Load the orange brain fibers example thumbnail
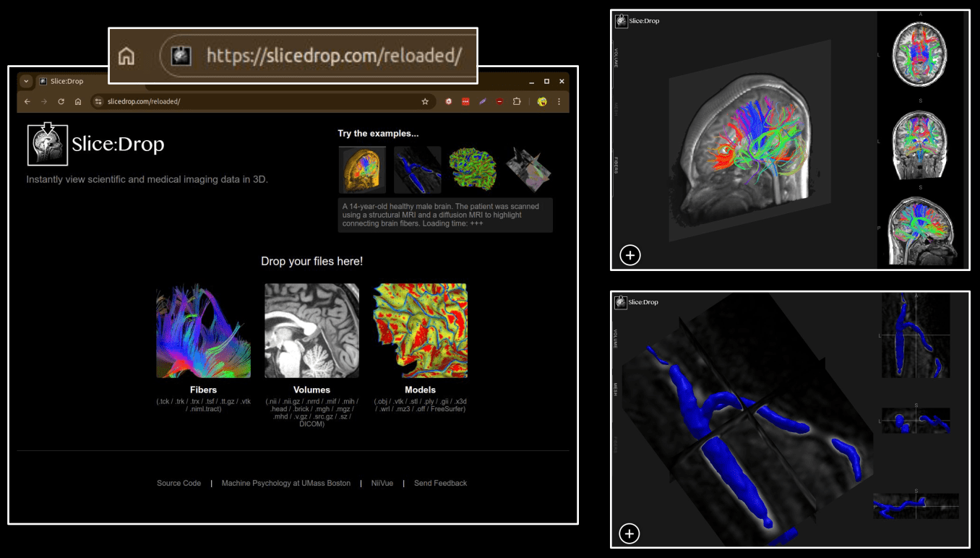The width and height of the screenshot is (980, 558). [362, 170]
